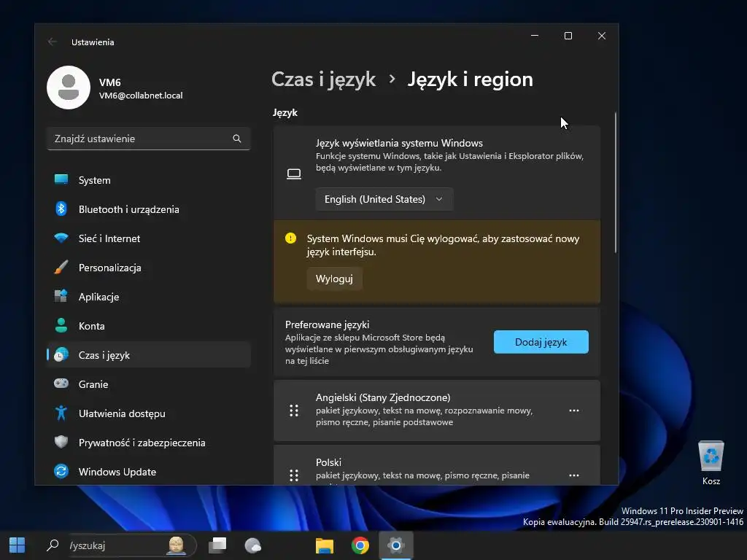Click the Język wyświetlania systemu Windows title
This screenshot has width=747, height=560.
tap(399, 143)
